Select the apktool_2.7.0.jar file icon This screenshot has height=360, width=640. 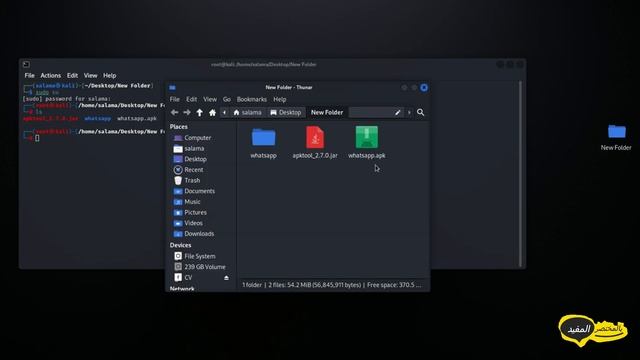click(315, 138)
